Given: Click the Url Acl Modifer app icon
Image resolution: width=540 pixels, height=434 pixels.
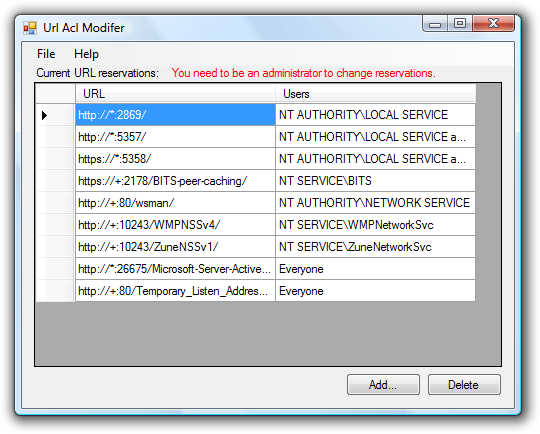Looking at the screenshot, I should (30, 28).
